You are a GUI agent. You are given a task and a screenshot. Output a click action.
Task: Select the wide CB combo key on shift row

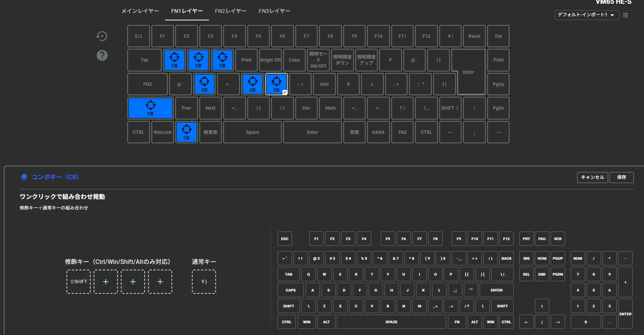point(150,108)
